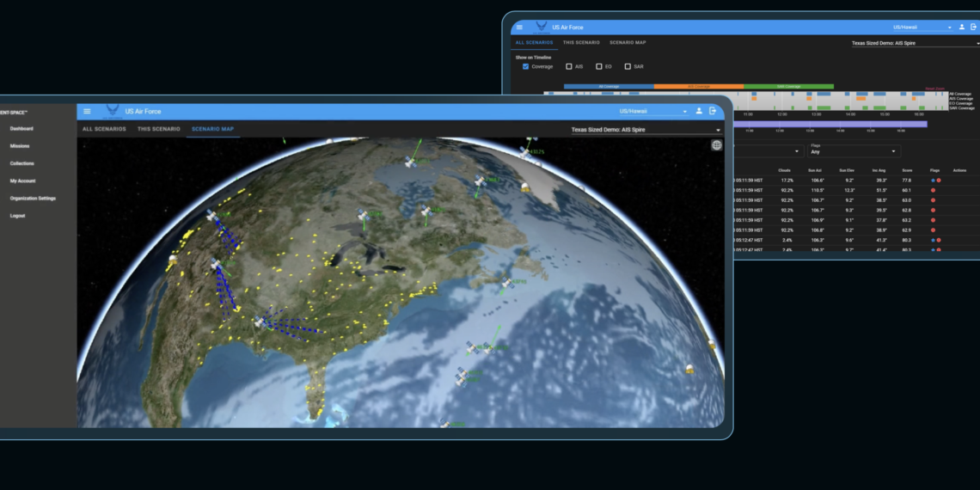Sort table by Sun Elev column header
This screenshot has height=490, width=980.
coord(847,170)
